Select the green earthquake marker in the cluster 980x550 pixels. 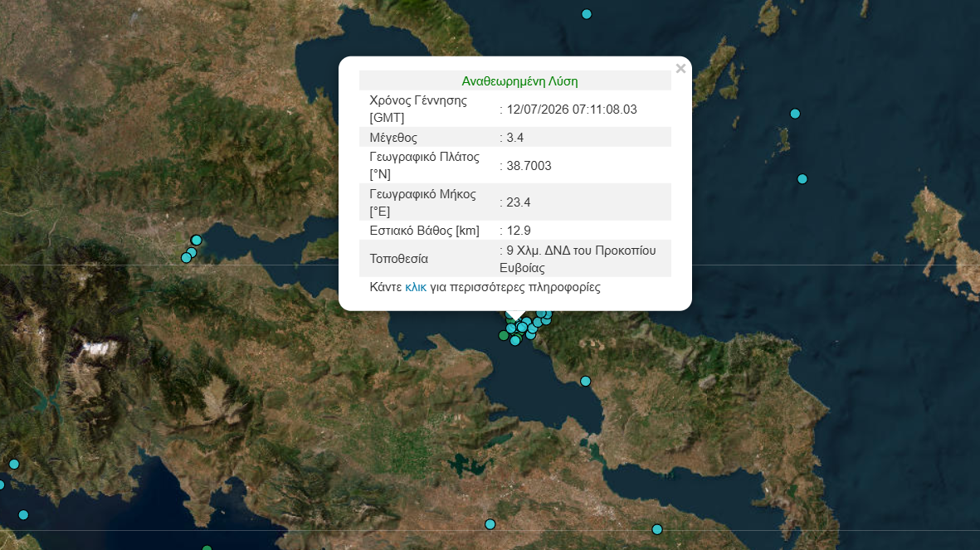[504, 336]
